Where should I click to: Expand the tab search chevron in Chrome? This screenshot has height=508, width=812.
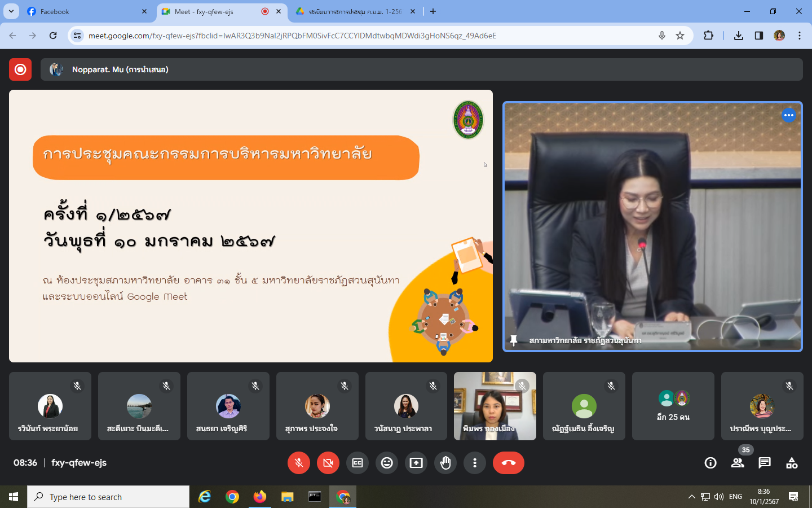coord(11,11)
